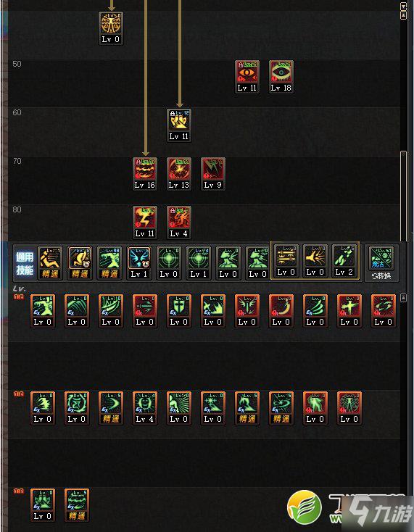Click the red skill showing Lv 4
Image resolution: width=414 pixels, height=532 pixels.
(179, 223)
